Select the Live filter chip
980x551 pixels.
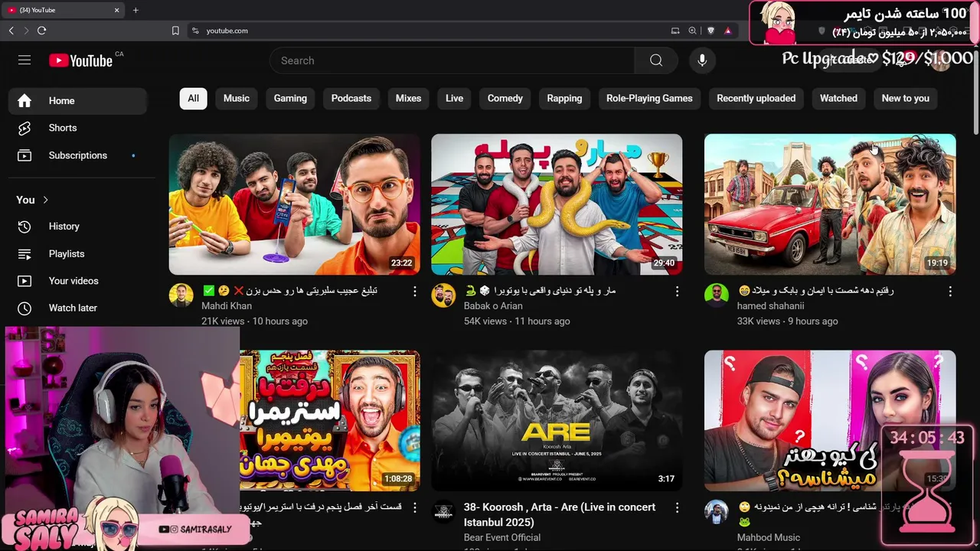click(x=455, y=98)
